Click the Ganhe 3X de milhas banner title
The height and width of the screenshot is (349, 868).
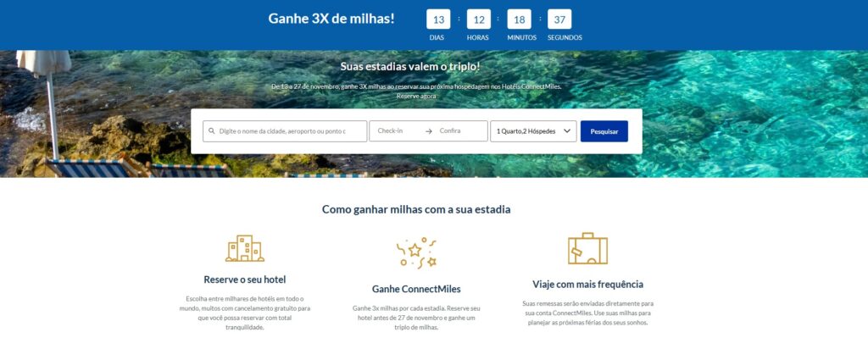[x=331, y=18]
